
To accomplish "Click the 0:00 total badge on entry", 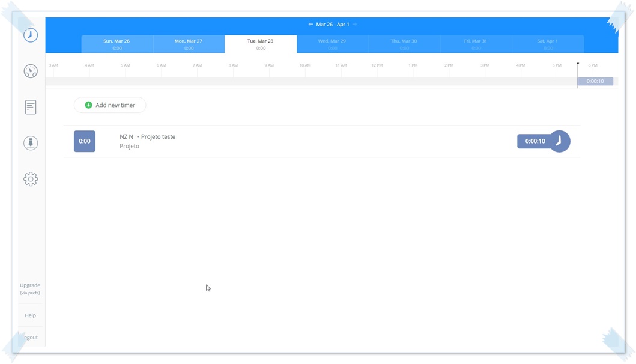I will pyautogui.click(x=85, y=141).
